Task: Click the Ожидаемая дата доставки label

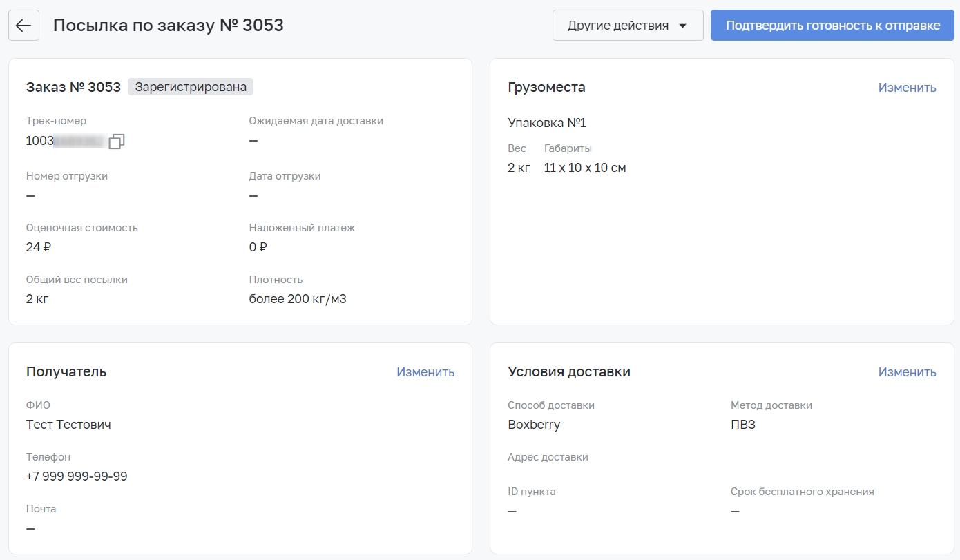Action: (316, 121)
